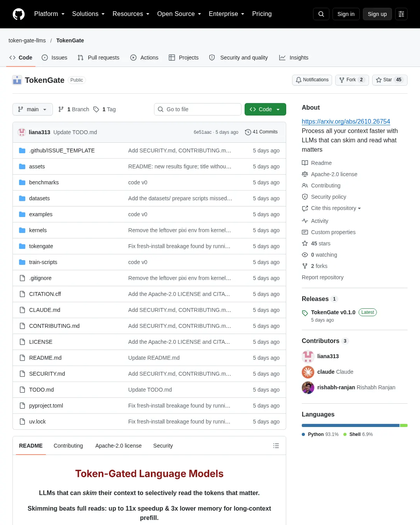The width and height of the screenshot is (420, 525).
Task: Open the 41 Commits history link
Action: [261, 132]
